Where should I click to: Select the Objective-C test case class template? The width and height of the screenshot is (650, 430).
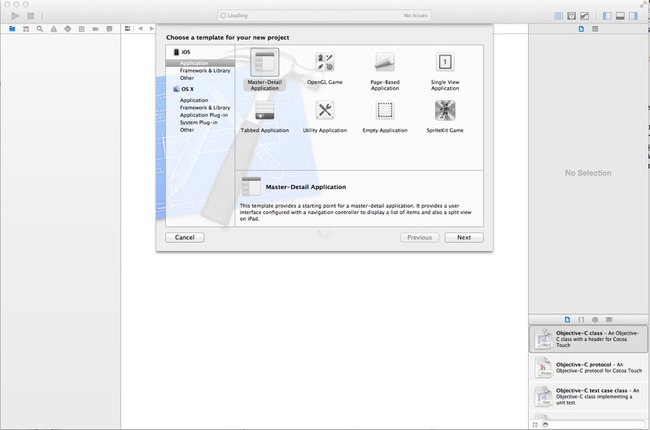pyautogui.click(x=588, y=396)
